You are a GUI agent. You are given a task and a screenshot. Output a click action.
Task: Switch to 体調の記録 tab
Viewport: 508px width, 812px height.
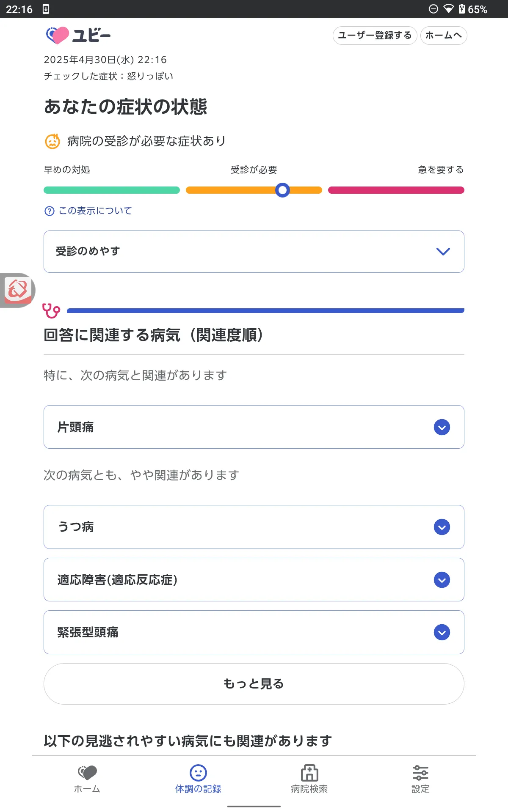click(x=198, y=779)
